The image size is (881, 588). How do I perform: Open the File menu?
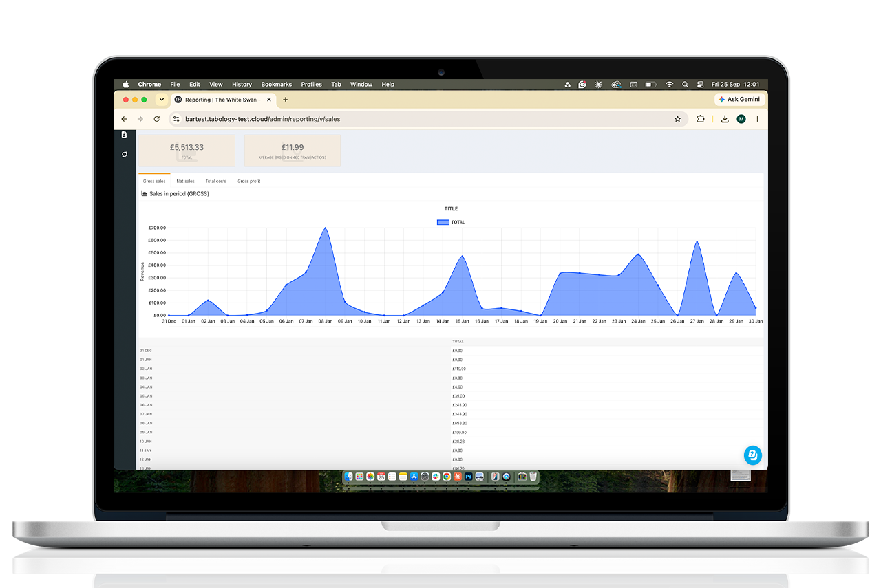(x=175, y=85)
